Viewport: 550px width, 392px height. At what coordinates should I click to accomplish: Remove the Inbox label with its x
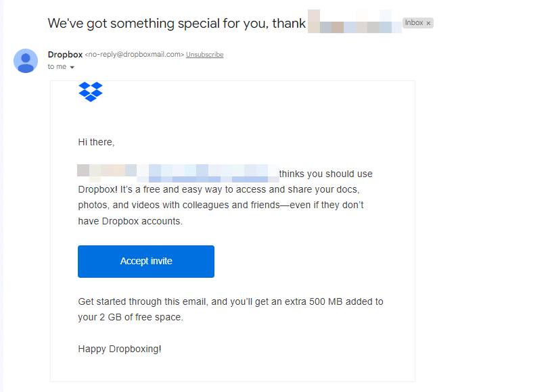428,24
